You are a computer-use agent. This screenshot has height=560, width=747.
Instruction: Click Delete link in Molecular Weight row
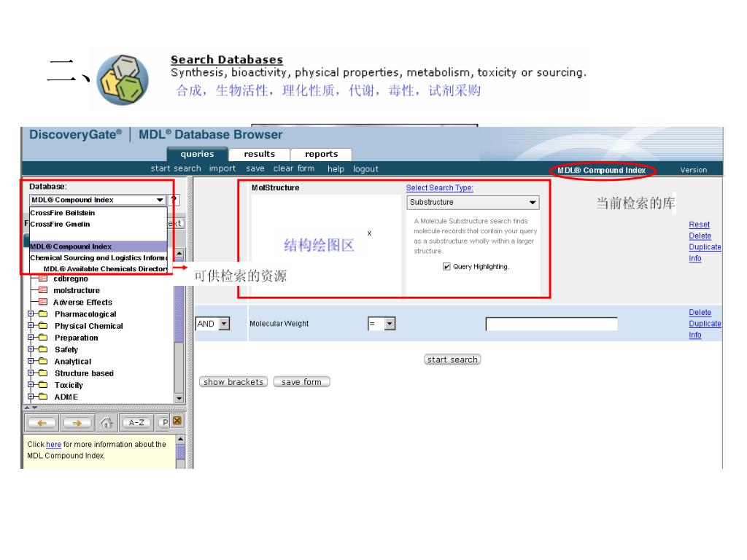[700, 312]
